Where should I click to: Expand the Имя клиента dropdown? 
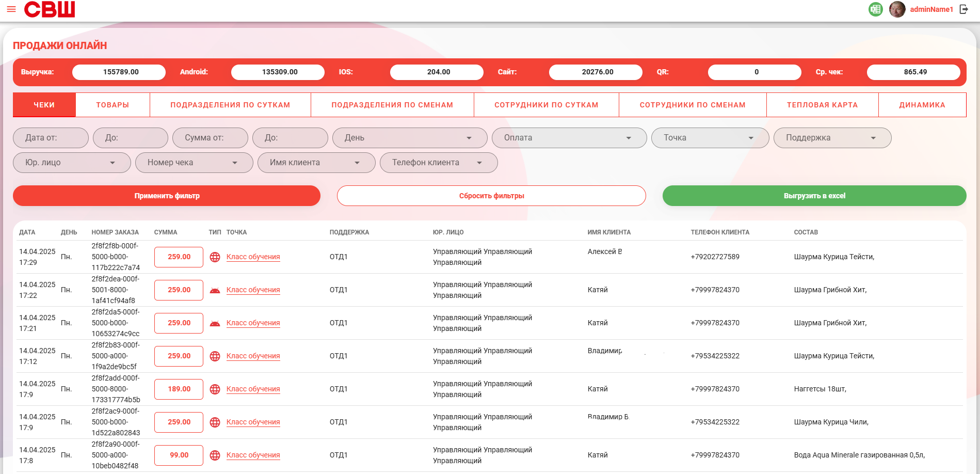tap(316, 163)
